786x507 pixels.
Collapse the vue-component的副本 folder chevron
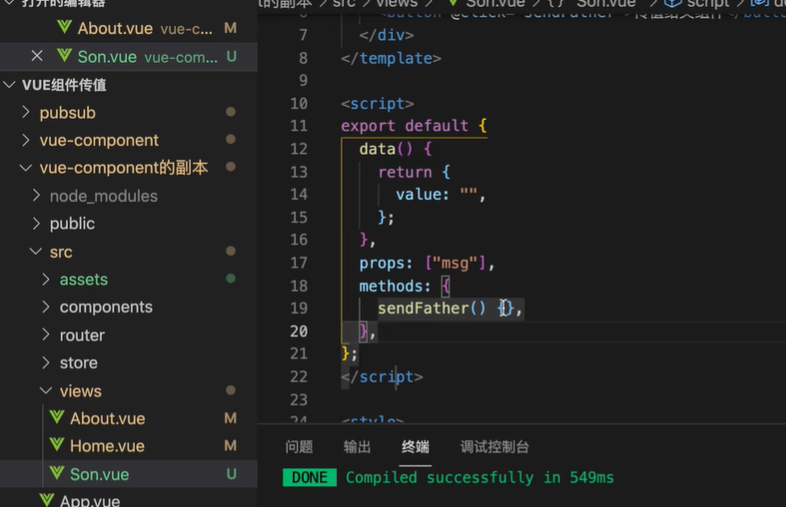(26, 167)
